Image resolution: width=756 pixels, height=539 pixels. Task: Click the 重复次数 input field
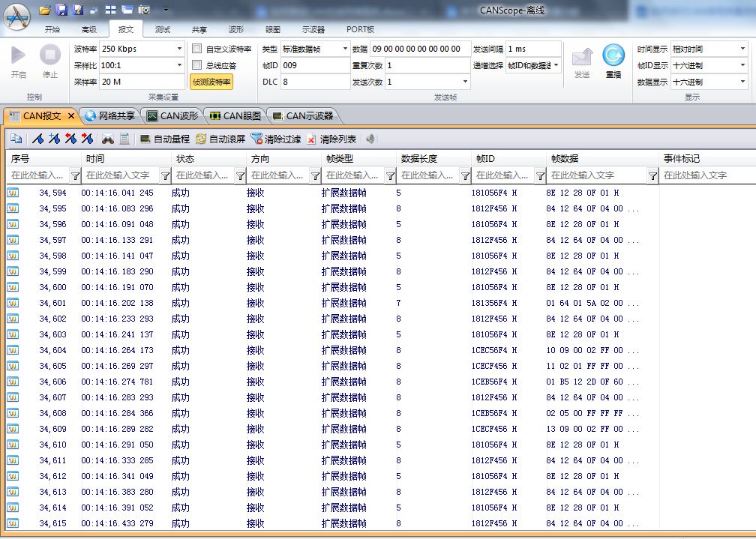[x=427, y=65]
